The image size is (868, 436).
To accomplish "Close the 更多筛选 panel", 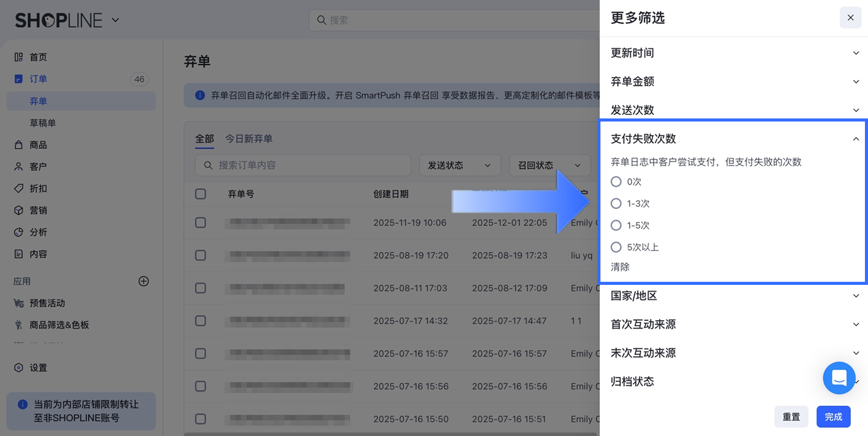I will coord(851,18).
